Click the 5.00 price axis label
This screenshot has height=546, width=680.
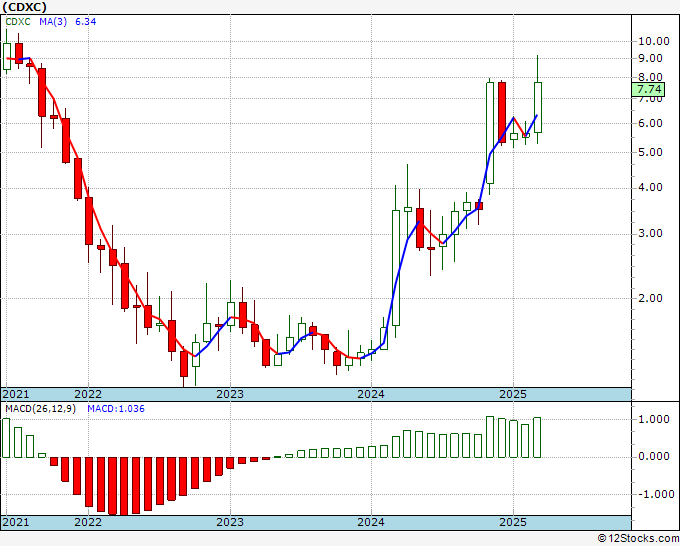point(650,152)
